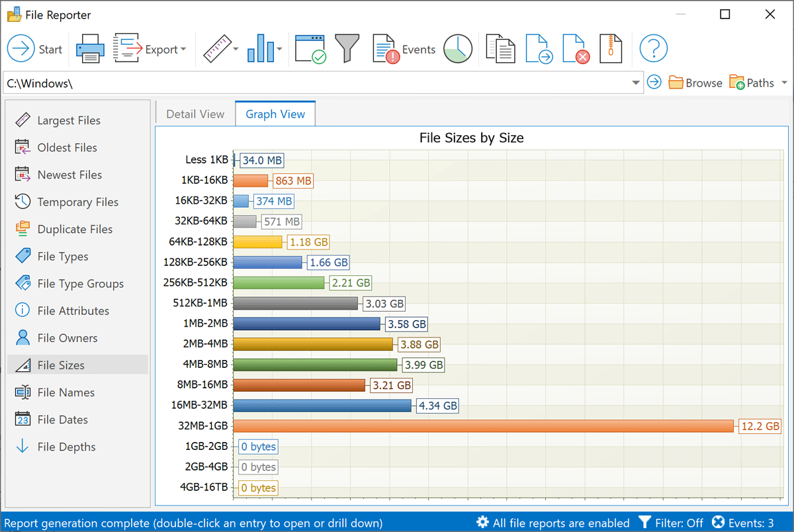Open the File Names report

tap(77, 392)
